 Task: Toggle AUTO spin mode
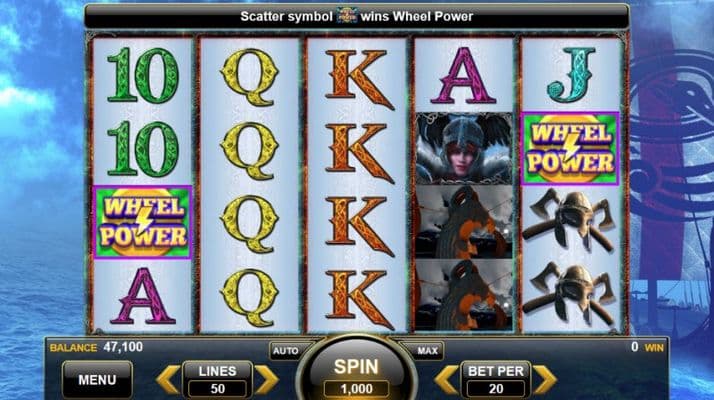click(286, 351)
